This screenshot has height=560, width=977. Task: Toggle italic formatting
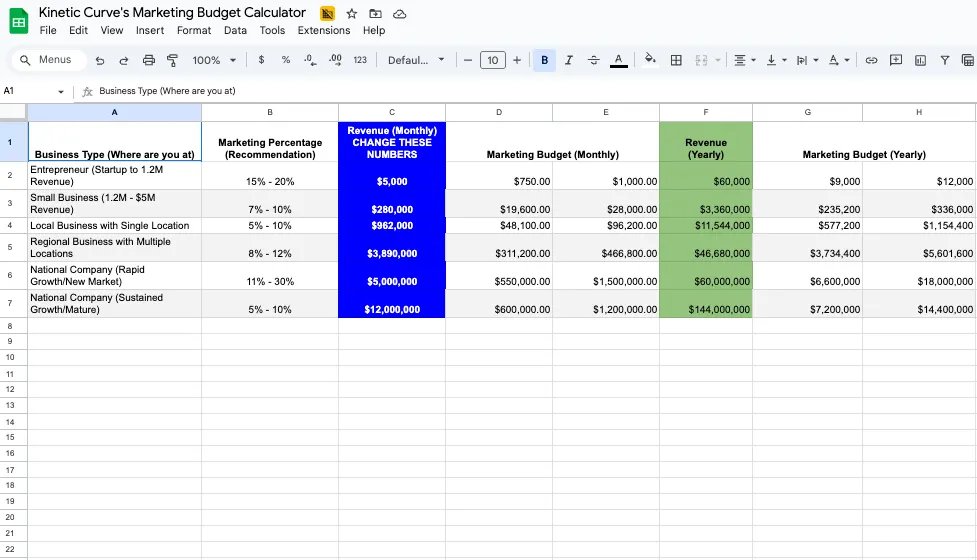pos(569,60)
